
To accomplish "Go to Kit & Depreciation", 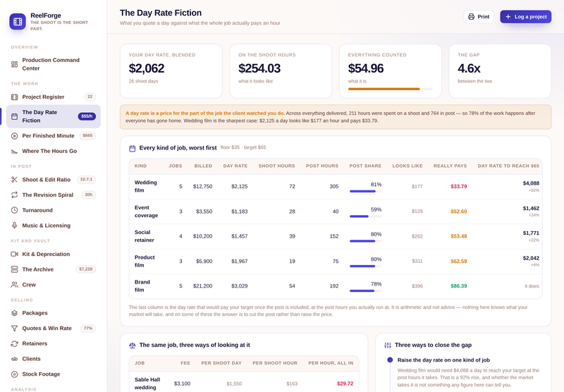I will (54, 254).
